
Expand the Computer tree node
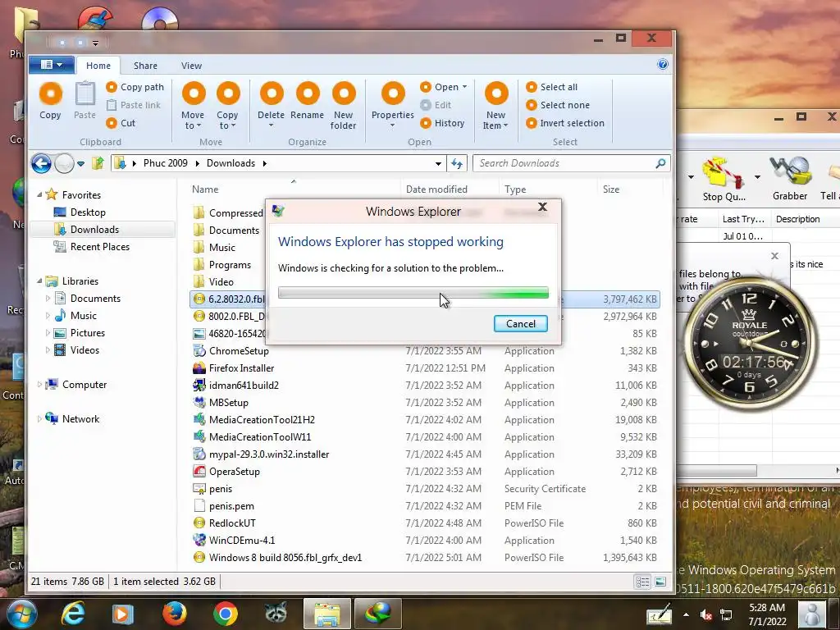tap(39, 384)
